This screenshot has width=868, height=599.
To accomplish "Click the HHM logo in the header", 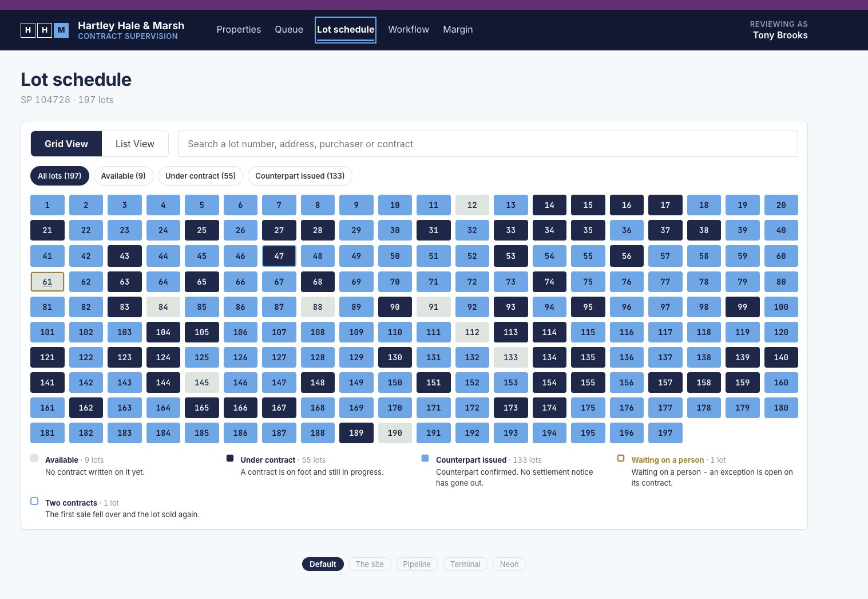I will click(45, 30).
